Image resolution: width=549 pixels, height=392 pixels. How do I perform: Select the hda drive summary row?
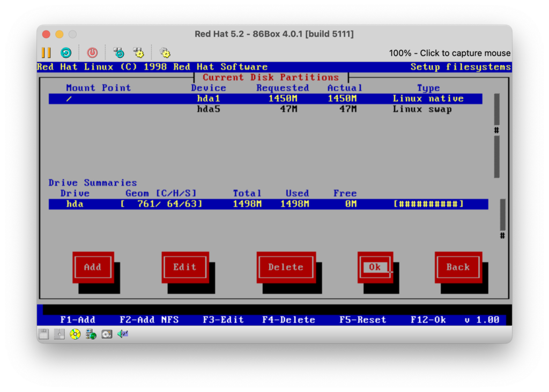click(x=268, y=204)
